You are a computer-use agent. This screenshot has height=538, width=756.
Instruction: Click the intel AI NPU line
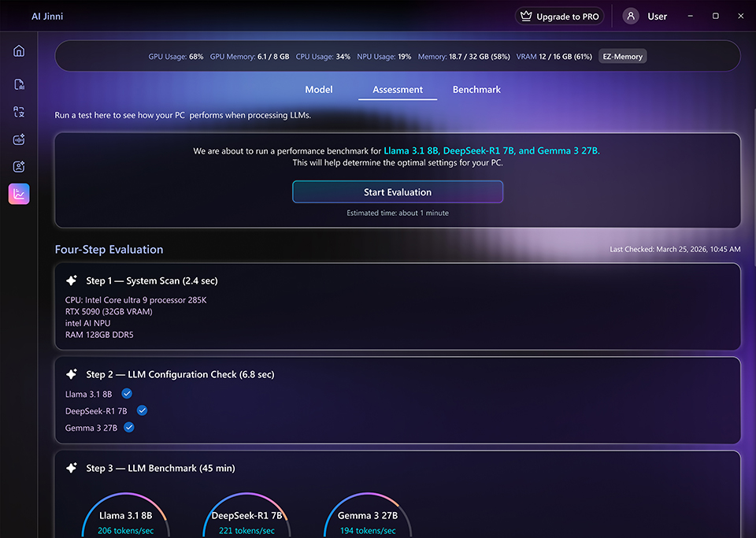click(x=87, y=323)
